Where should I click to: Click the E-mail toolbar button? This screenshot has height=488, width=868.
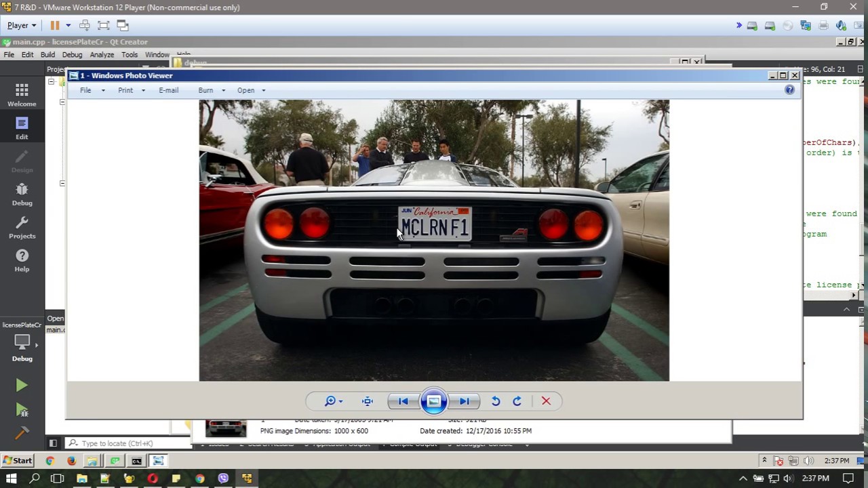point(168,90)
